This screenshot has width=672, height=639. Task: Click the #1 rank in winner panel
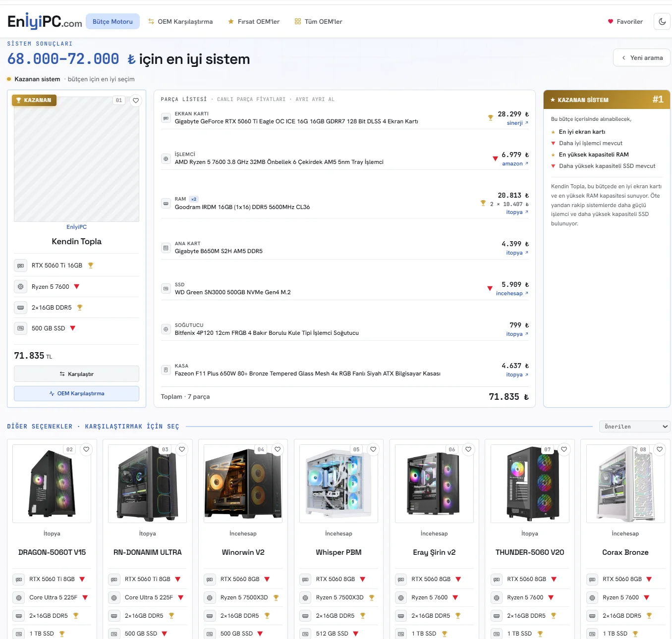pos(658,100)
